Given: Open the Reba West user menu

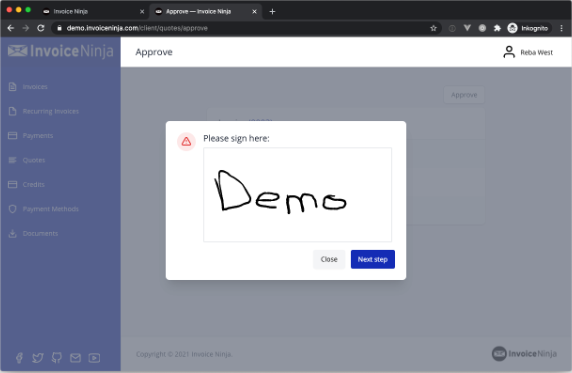Looking at the screenshot, I should click(528, 52).
